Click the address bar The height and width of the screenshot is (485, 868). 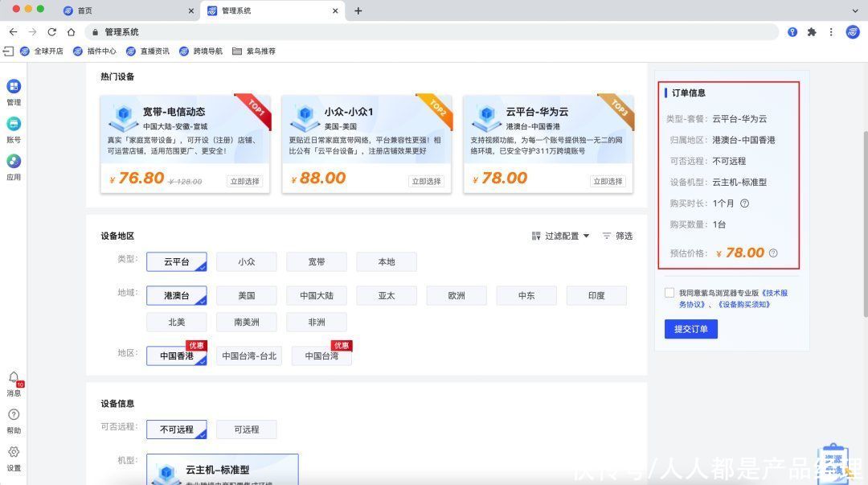pos(432,32)
